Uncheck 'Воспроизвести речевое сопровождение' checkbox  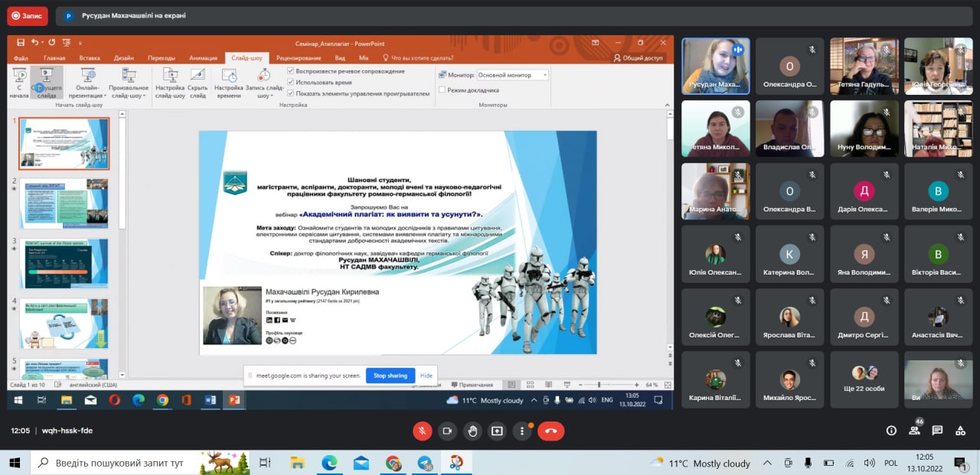pos(291,71)
